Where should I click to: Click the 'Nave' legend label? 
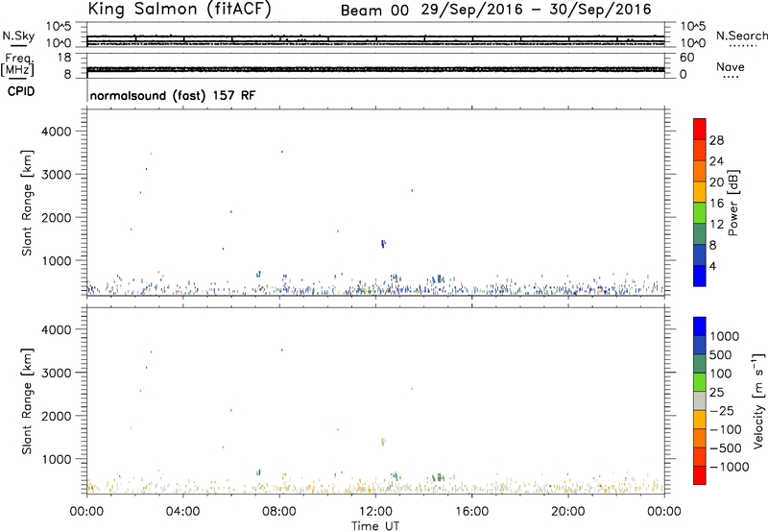click(x=731, y=66)
